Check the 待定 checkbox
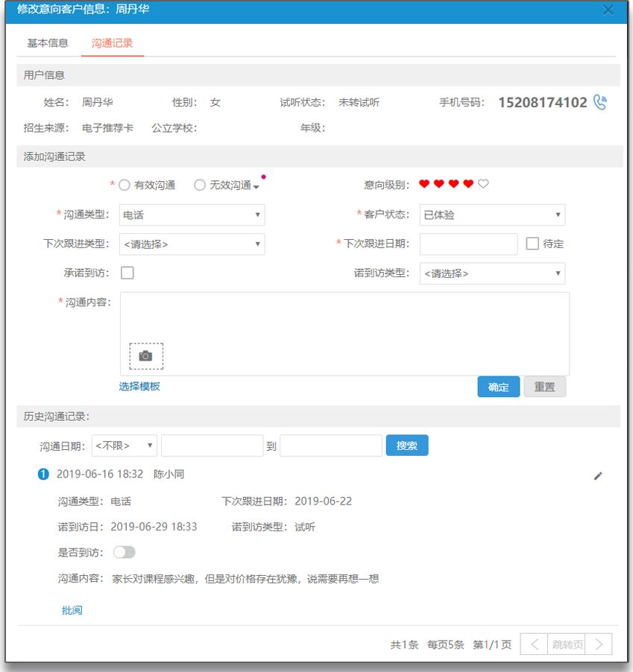 click(532, 244)
